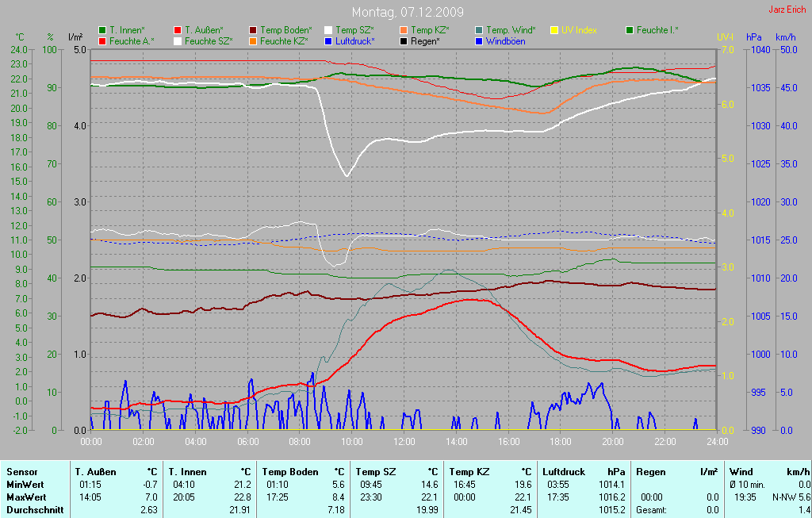Select the Regen* legend label
812x518 pixels.
425,41
